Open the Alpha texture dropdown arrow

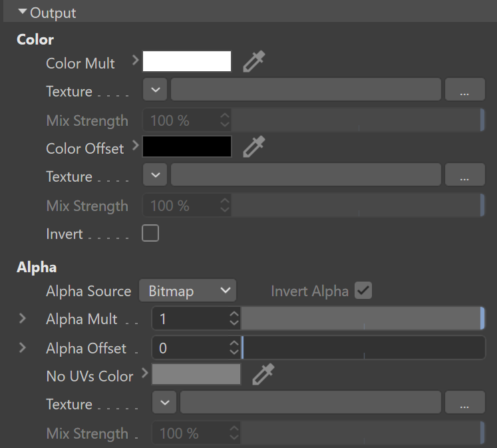[164, 402]
